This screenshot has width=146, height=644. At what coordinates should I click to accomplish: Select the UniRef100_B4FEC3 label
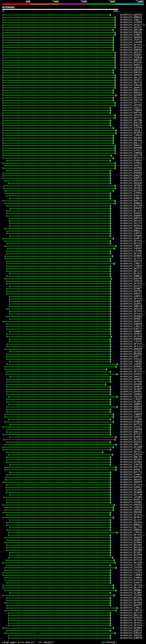pos(131,65)
